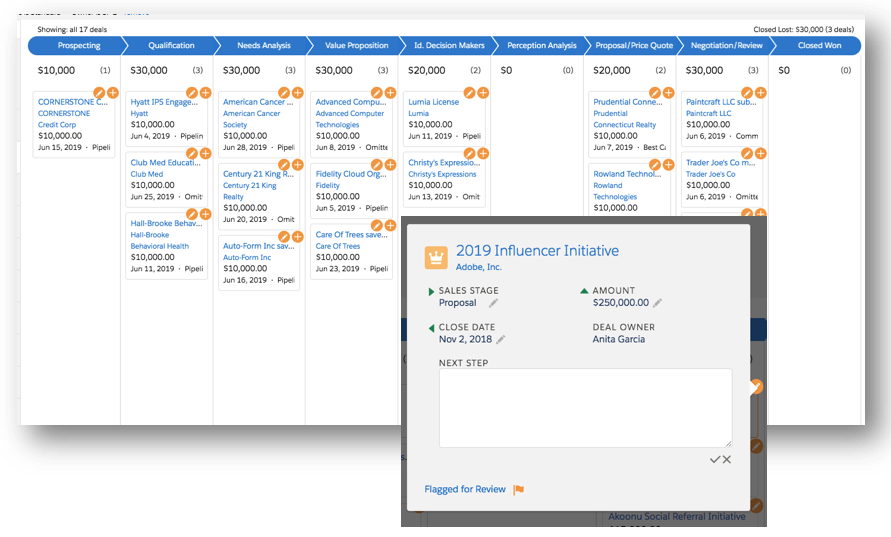Click plus icon on Rowland Technologies card
Screen dimensions: 891x537
pyautogui.click(x=668, y=165)
